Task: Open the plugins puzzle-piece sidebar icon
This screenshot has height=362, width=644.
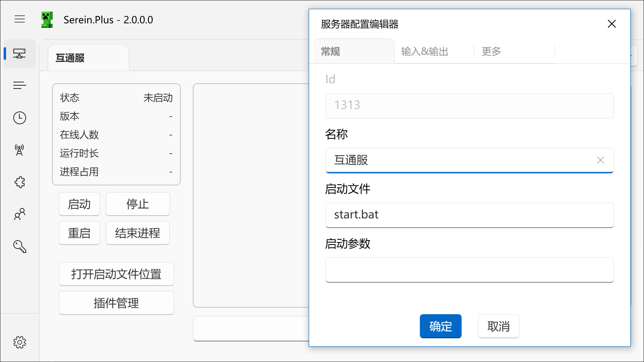Action: tap(20, 182)
